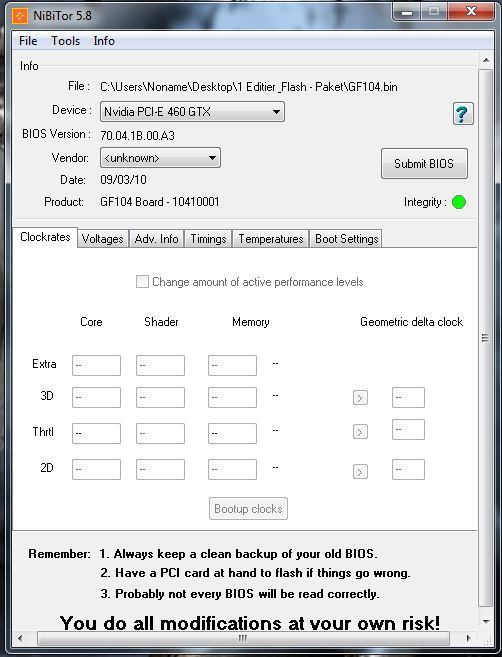
Task: Click the blue question mark help icon
Action: pos(463,114)
